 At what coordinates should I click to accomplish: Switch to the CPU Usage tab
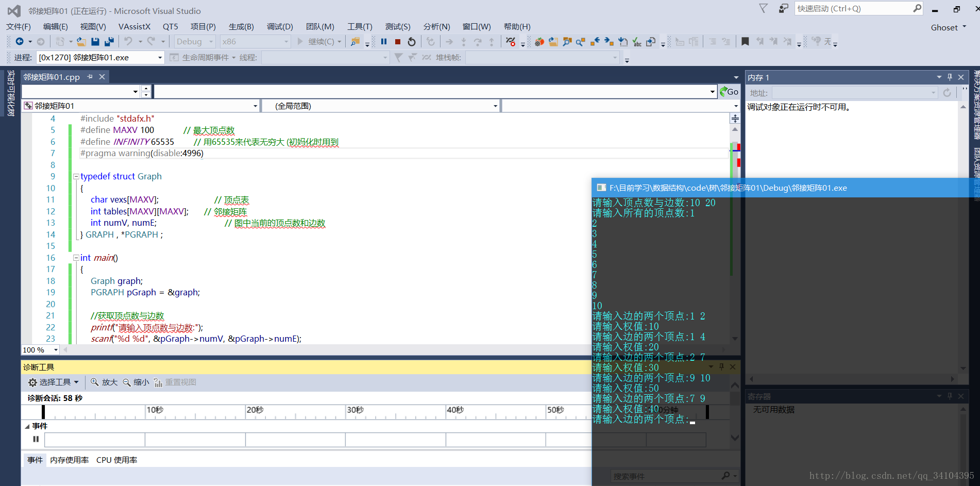click(x=117, y=460)
